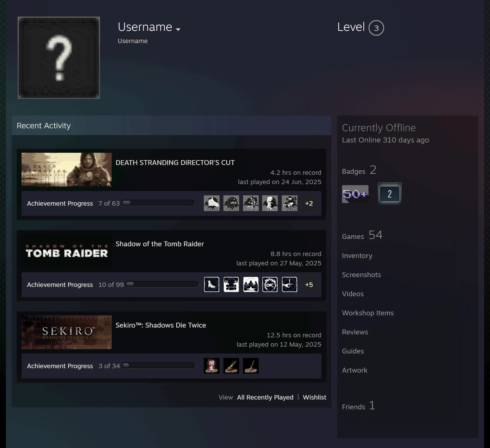Open Reviews in profile sidebar

[355, 332]
